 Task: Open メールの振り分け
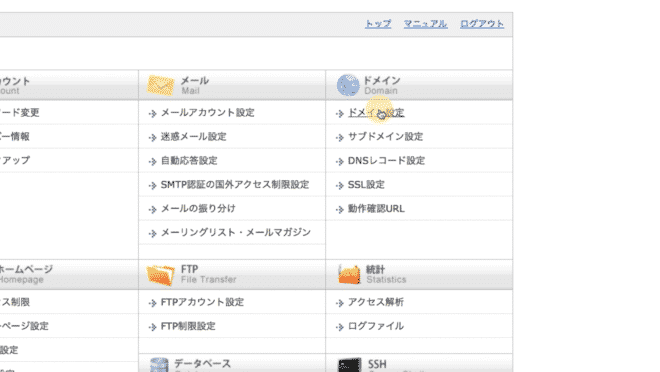click(198, 209)
